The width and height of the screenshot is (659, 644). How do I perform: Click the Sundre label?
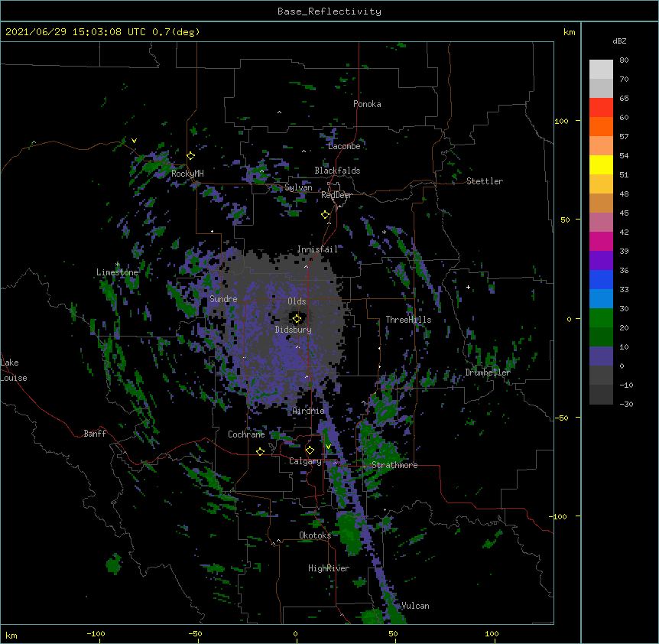coord(223,299)
